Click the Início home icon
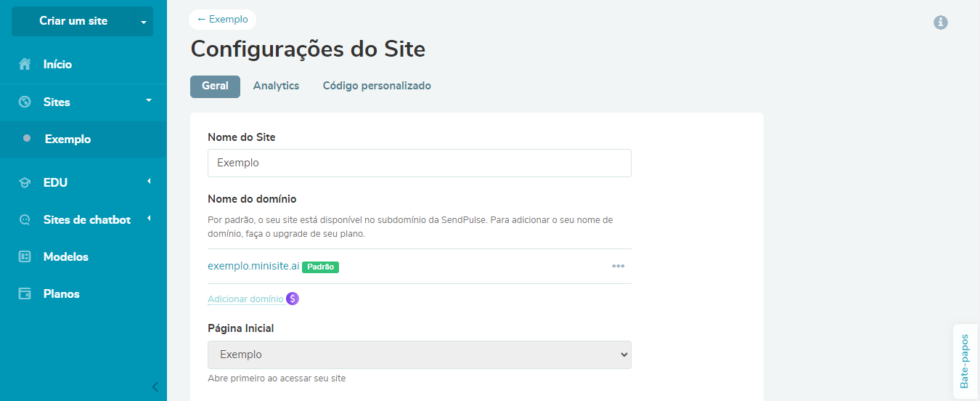Image resolution: width=980 pixels, height=401 pixels. click(25, 64)
